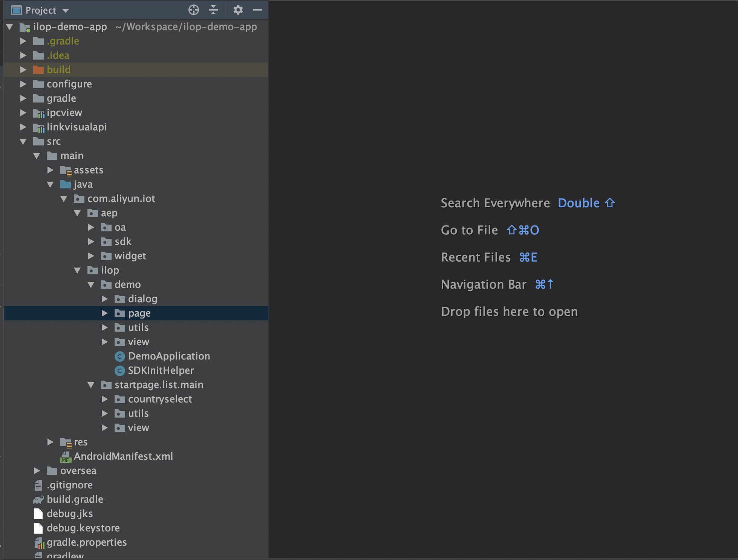
Task: Click the build.gradle elephant icon
Action: click(38, 500)
